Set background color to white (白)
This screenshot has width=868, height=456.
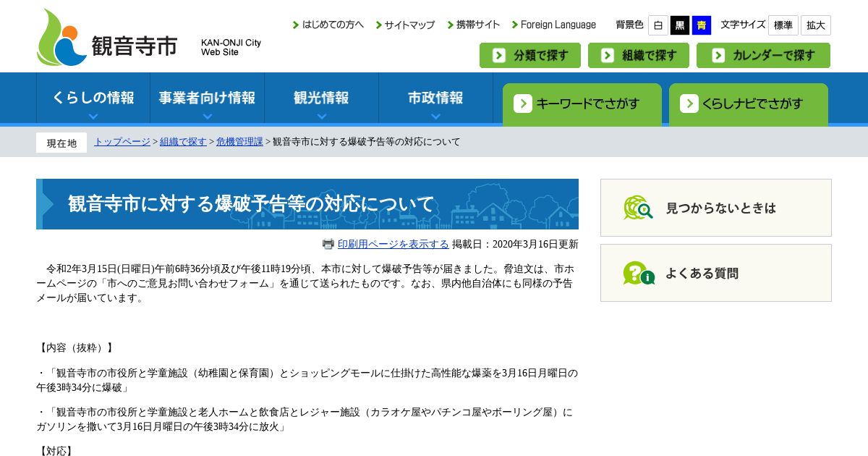(x=658, y=25)
